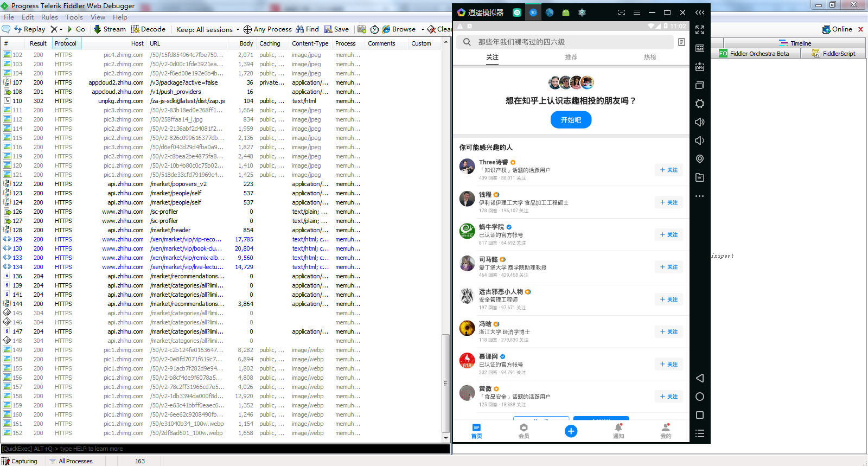Viewport: 868px width, 466px height.
Task: Click the Android home circle button
Action: pos(700,397)
